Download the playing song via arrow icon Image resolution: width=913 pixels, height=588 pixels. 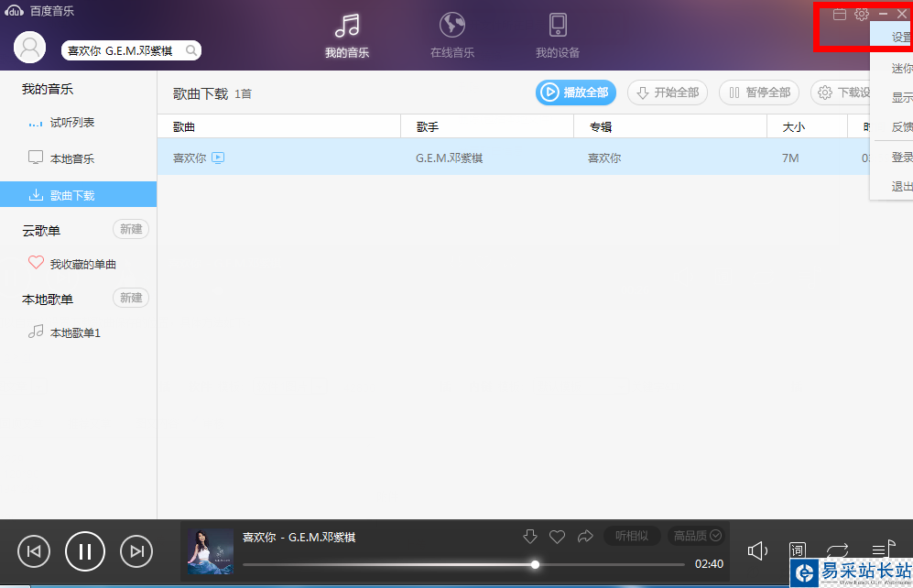click(x=530, y=536)
